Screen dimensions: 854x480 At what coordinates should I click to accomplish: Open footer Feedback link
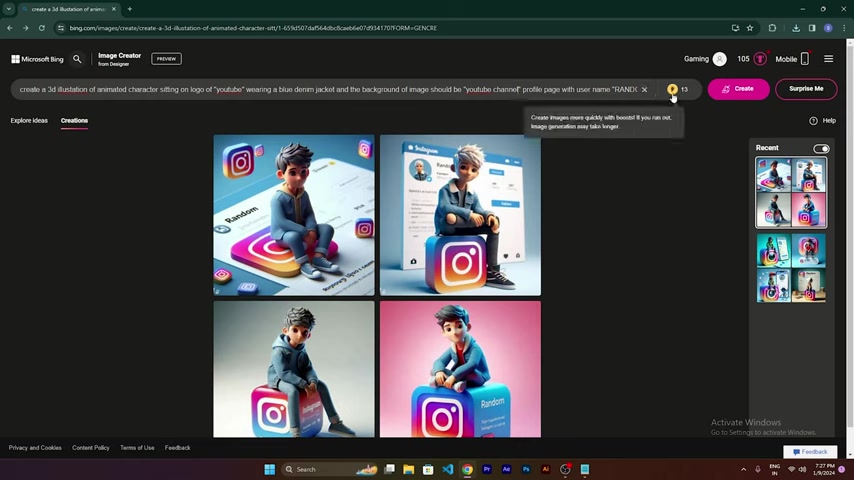[x=178, y=448]
